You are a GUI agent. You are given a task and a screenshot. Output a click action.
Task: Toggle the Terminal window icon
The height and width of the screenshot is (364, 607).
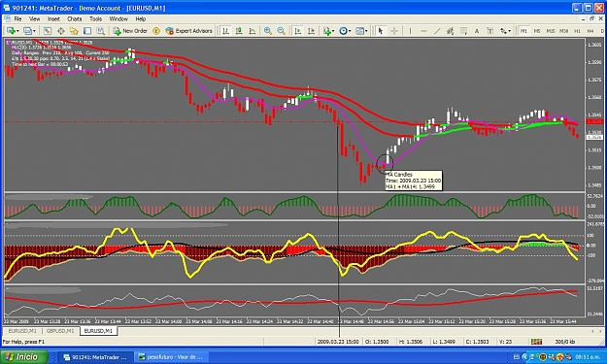(87, 31)
